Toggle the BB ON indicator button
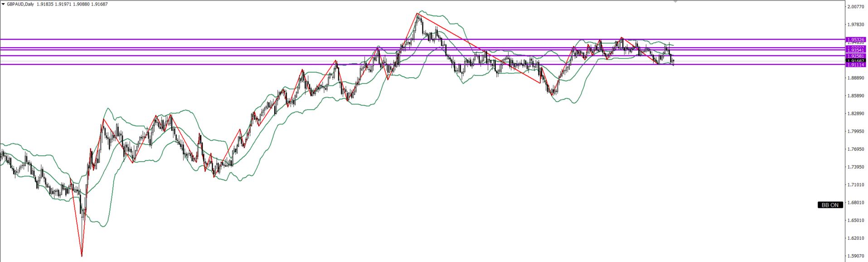868x262 pixels. (x=830, y=205)
